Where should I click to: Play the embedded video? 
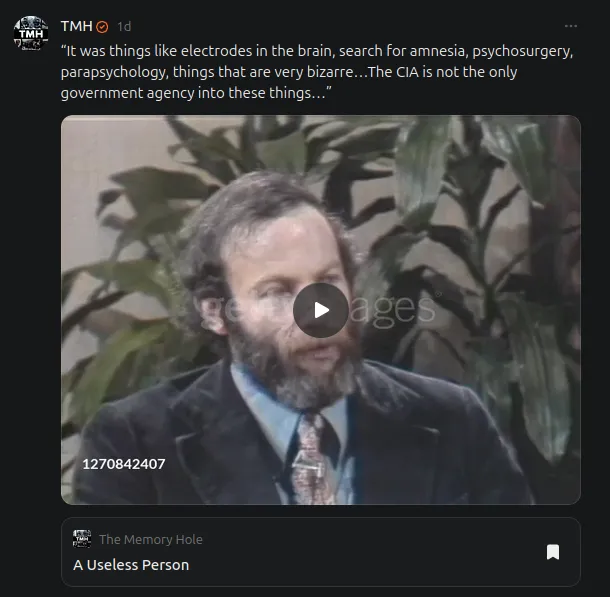tap(321, 310)
